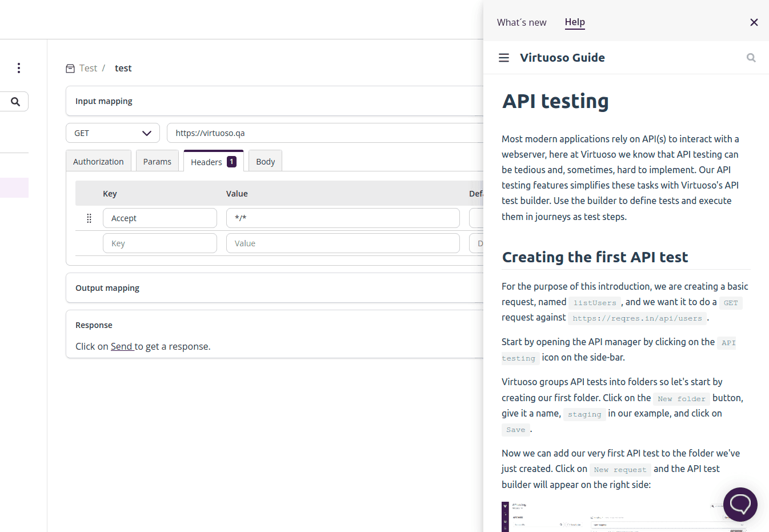The width and height of the screenshot is (769, 532).
Task: Search the Virtuoso Guide with magnifier icon
Action: (751, 58)
